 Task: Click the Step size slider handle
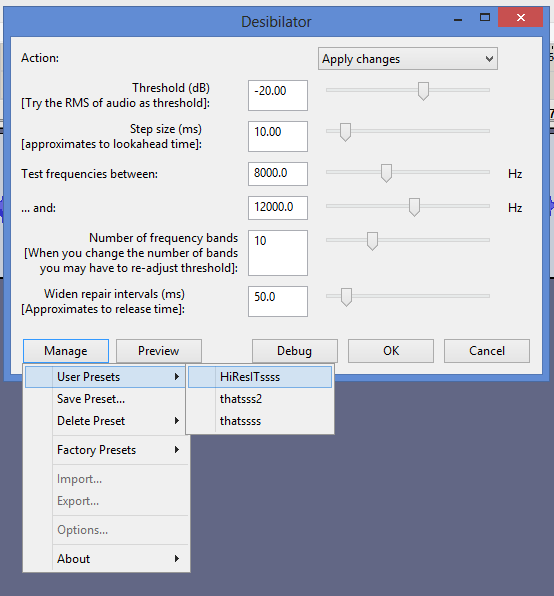[x=345, y=132]
